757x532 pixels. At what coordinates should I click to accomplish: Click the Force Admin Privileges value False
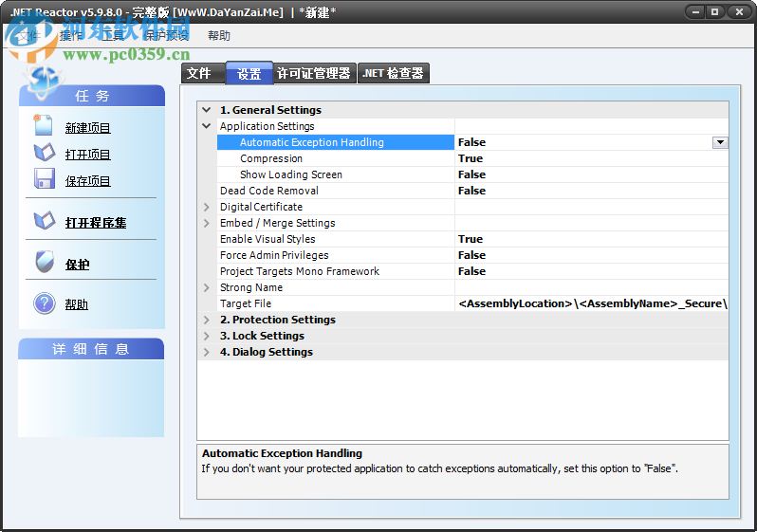471,255
